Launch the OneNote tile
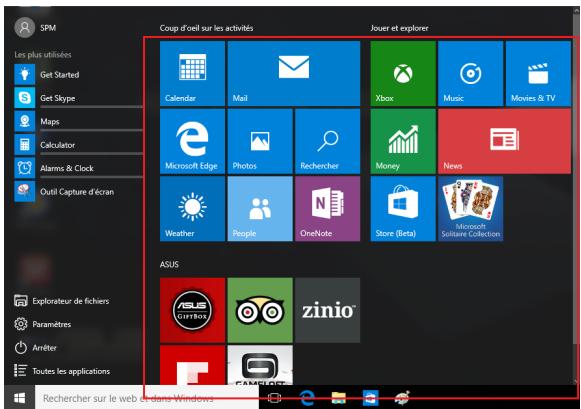 click(328, 209)
